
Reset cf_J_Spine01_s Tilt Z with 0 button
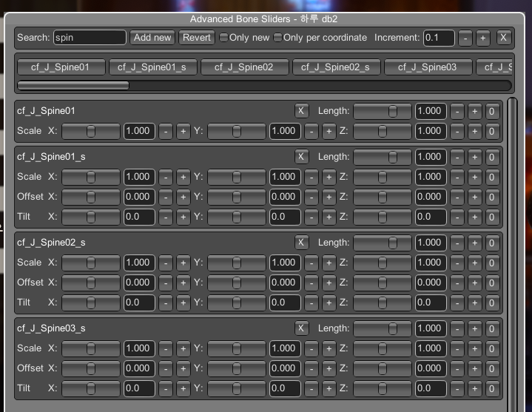pyautogui.click(x=491, y=217)
